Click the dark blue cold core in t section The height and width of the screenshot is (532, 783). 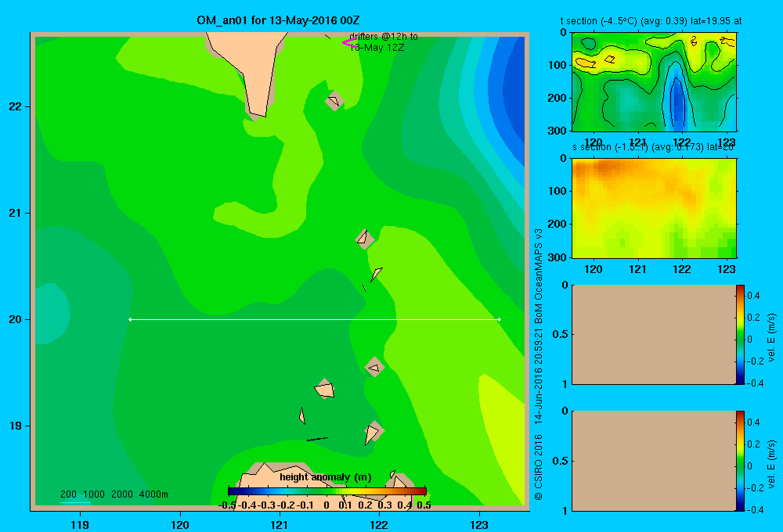[x=677, y=102]
